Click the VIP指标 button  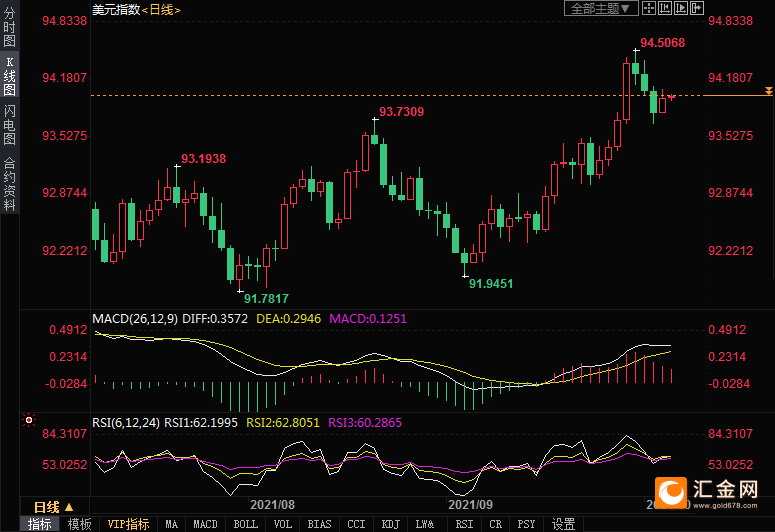(129, 524)
